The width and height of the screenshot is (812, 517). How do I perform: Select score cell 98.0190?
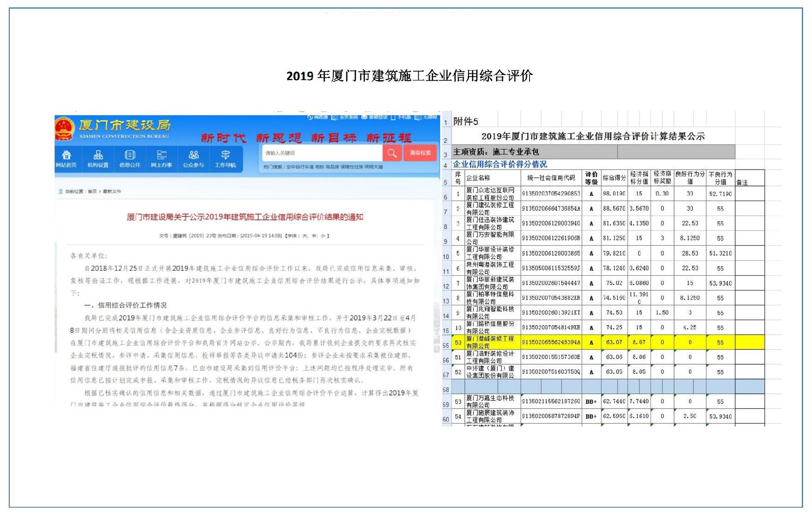(614, 194)
